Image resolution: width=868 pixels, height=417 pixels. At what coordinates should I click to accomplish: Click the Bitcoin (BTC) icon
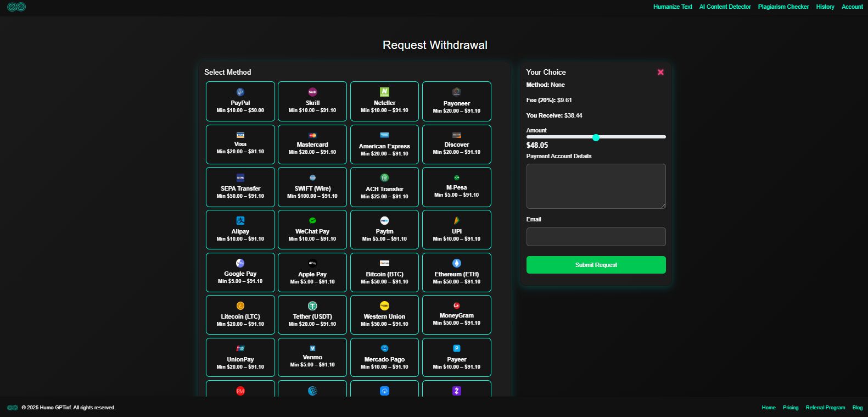pyautogui.click(x=384, y=263)
